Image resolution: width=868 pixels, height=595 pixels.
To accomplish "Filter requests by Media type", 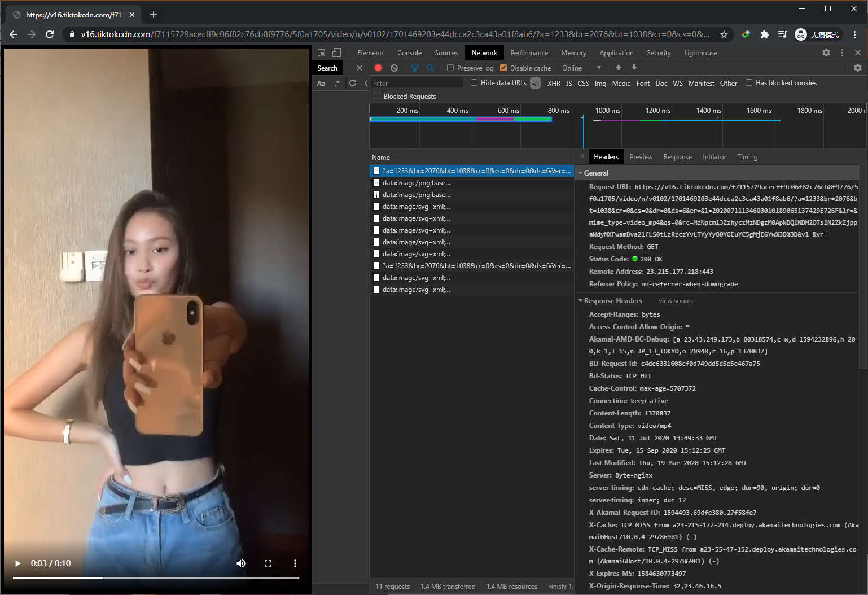I will point(621,83).
